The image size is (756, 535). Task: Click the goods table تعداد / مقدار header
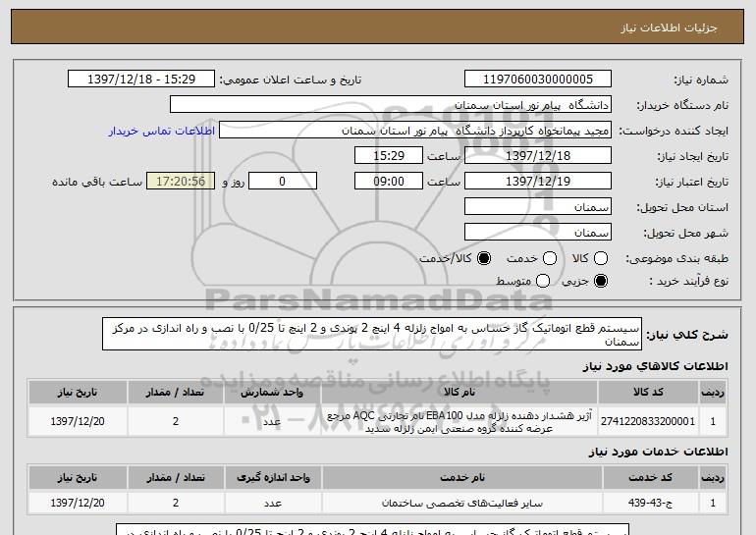pyautogui.click(x=176, y=393)
